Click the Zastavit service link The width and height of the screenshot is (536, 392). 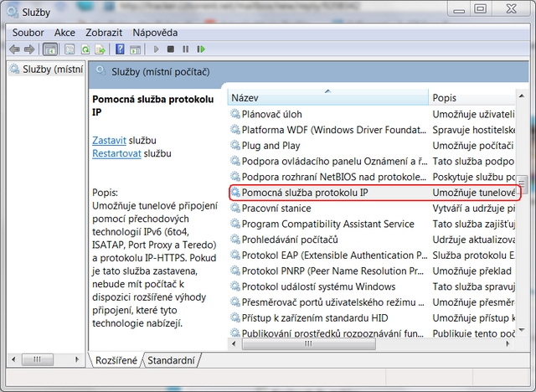tap(109, 140)
